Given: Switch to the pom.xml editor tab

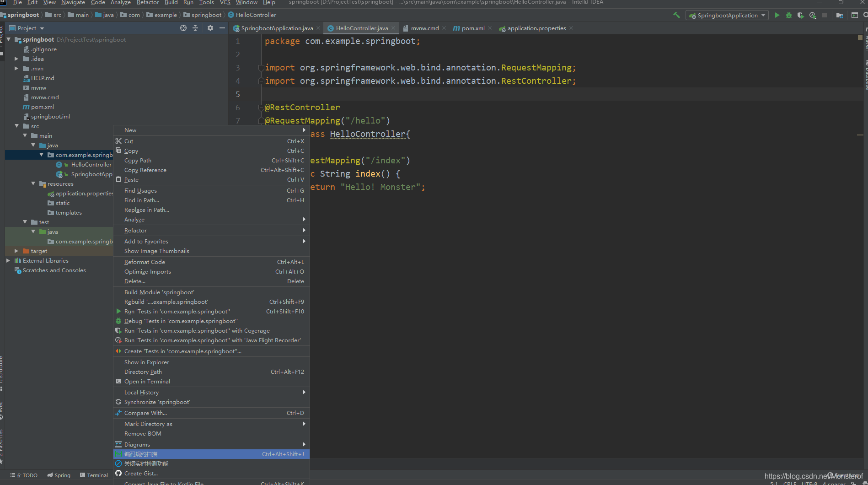Looking at the screenshot, I should click(472, 28).
